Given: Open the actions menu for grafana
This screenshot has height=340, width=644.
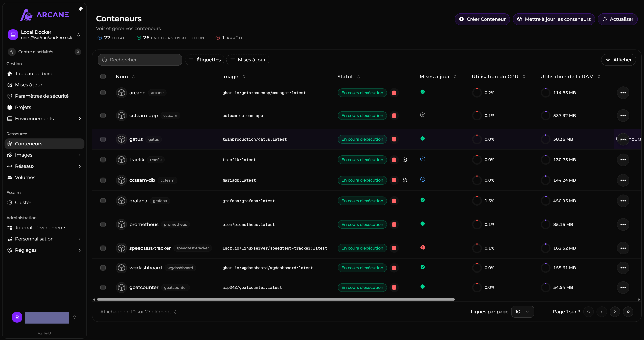Looking at the screenshot, I should [623, 201].
